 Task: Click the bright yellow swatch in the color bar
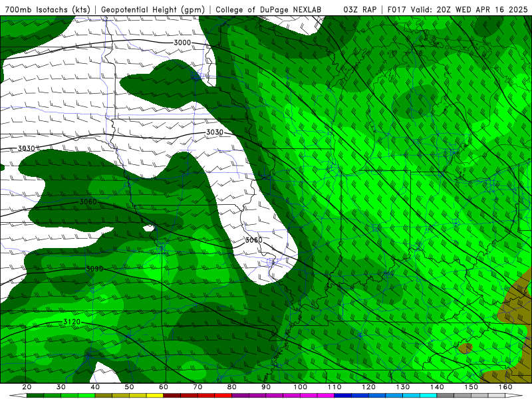point(155,396)
